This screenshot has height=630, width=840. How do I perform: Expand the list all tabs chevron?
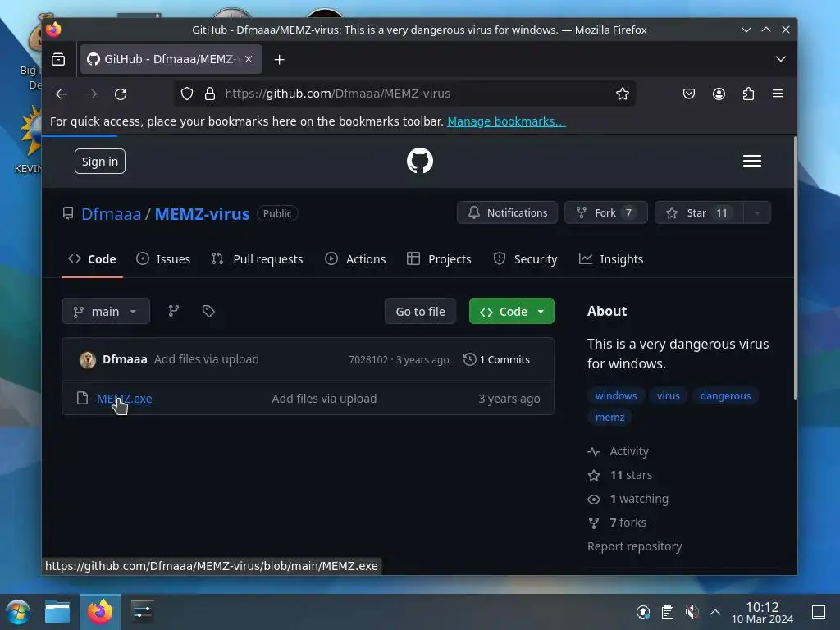[x=781, y=59]
